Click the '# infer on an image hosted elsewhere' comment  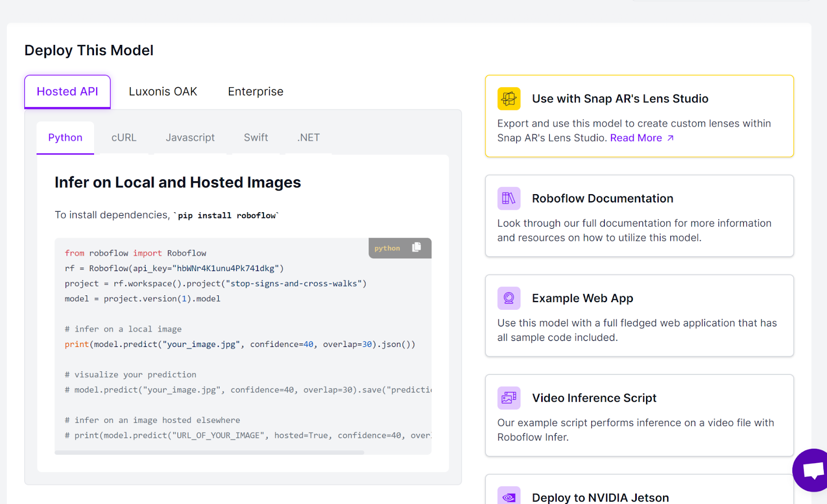(x=152, y=420)
